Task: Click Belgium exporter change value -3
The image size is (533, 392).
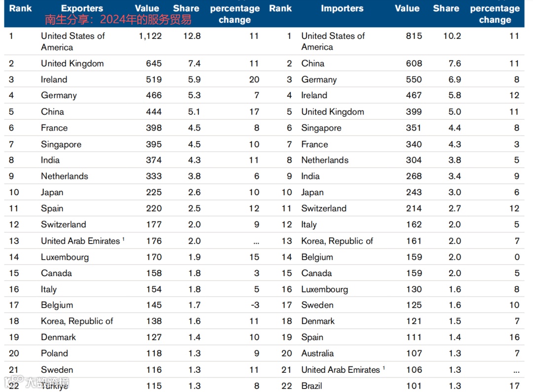Action: click(255, 305)
